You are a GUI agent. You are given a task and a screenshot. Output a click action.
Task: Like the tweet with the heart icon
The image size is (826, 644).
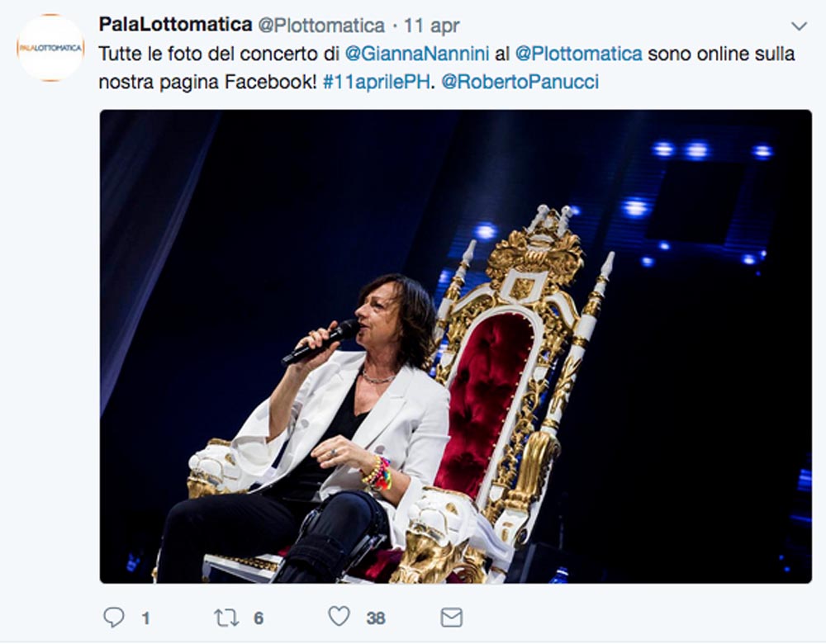(339, 616)
